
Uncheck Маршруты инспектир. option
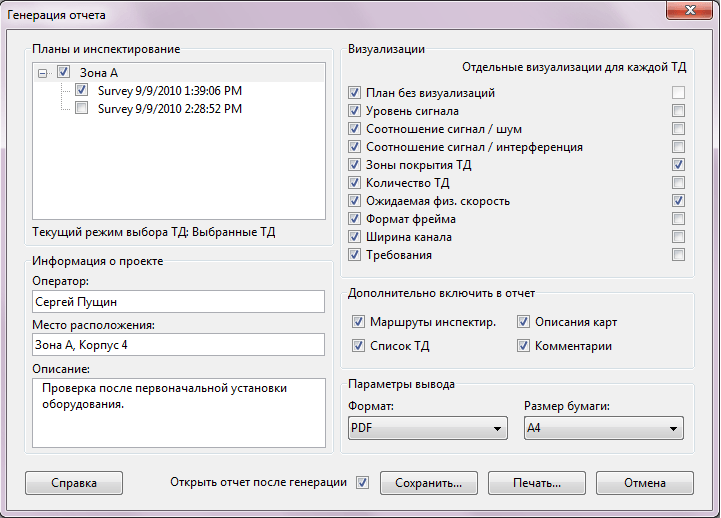coord(359,322)
